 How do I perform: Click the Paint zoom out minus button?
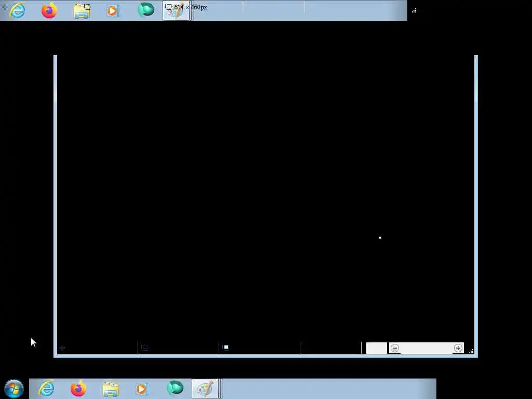[395, 348]
